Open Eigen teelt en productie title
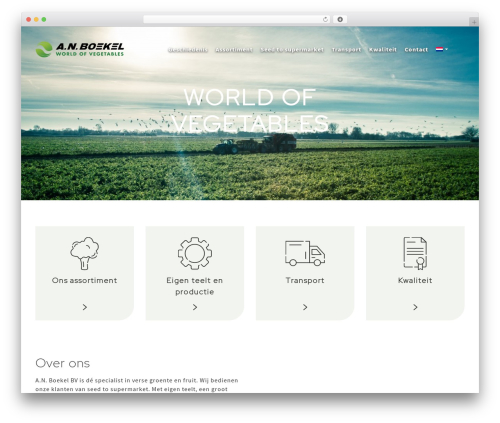The height and width of the screenshot is (423, 500). coord(195,286)
